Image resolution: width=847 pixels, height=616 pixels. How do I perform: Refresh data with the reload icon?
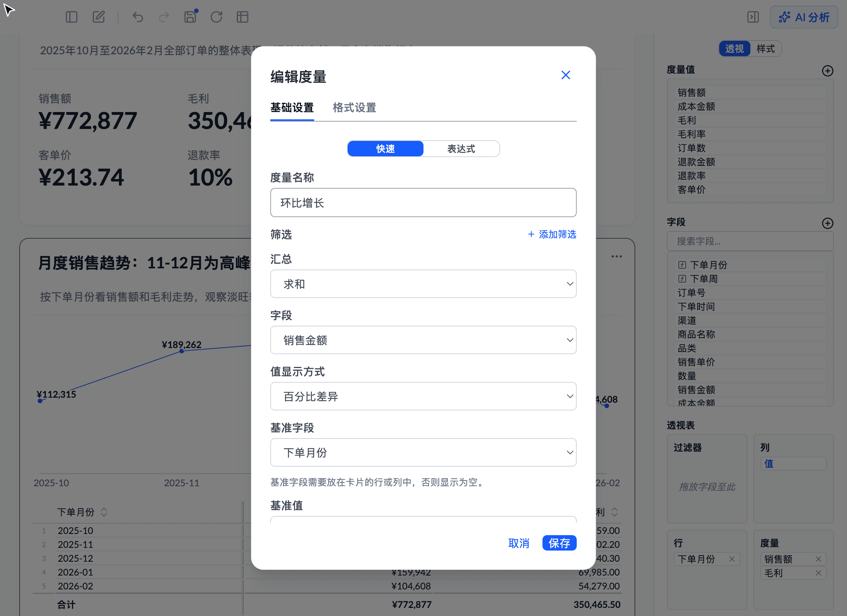coord(216,17)
